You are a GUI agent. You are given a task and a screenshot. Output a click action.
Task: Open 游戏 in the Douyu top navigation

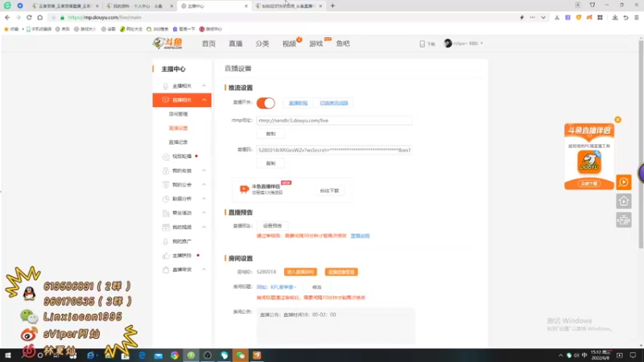tap(316, 43)
